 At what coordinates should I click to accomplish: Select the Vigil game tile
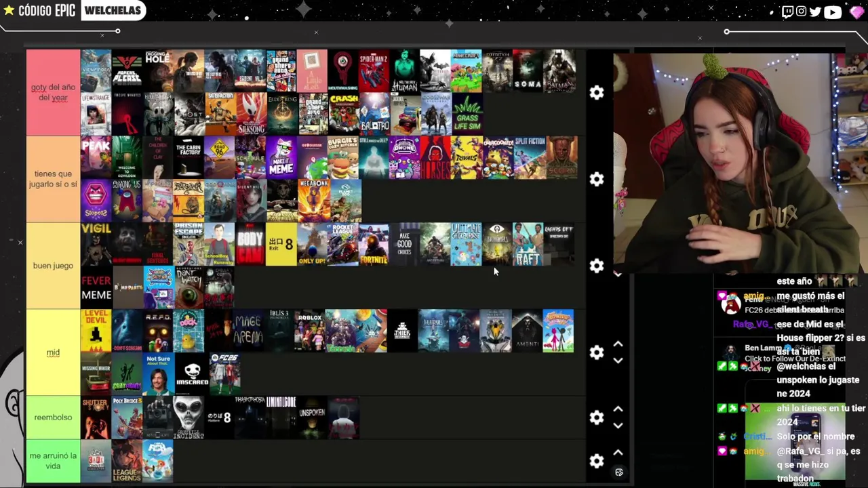click(x=96, y=244)
